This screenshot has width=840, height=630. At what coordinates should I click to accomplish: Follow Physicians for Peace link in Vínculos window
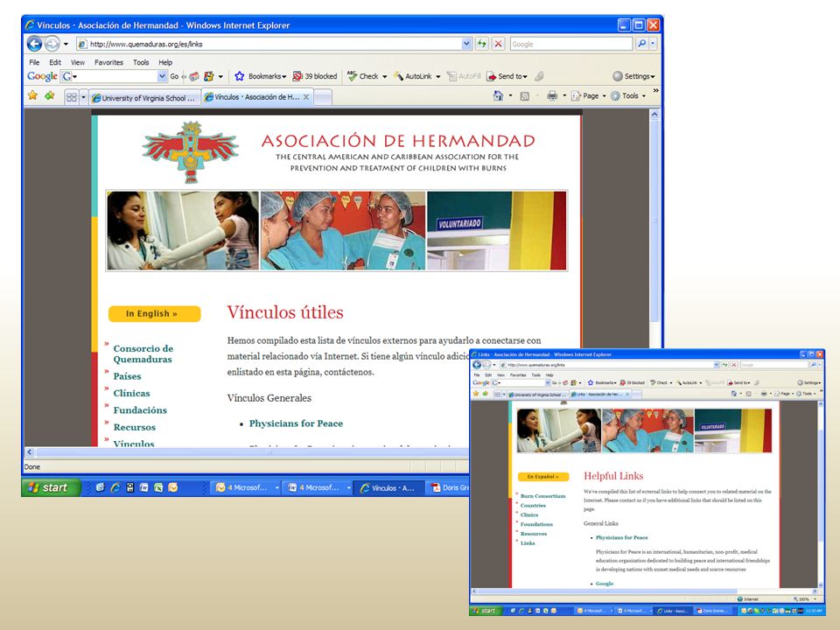pos(296,423)
